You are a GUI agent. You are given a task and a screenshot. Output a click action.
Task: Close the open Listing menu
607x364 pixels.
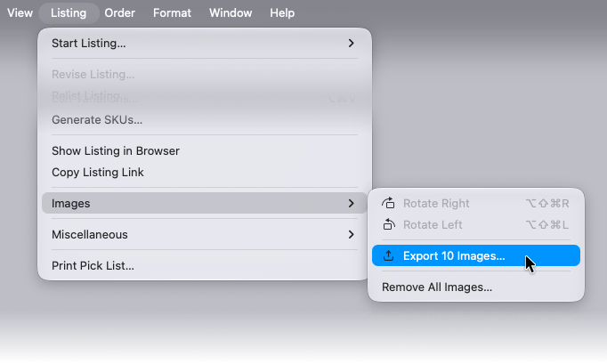tap(69, 12)
